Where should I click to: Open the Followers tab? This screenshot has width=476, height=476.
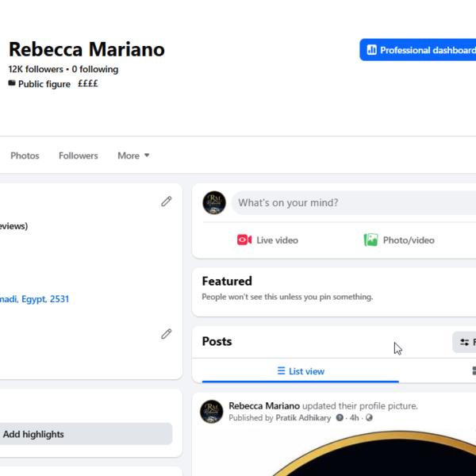pos(79,155)
